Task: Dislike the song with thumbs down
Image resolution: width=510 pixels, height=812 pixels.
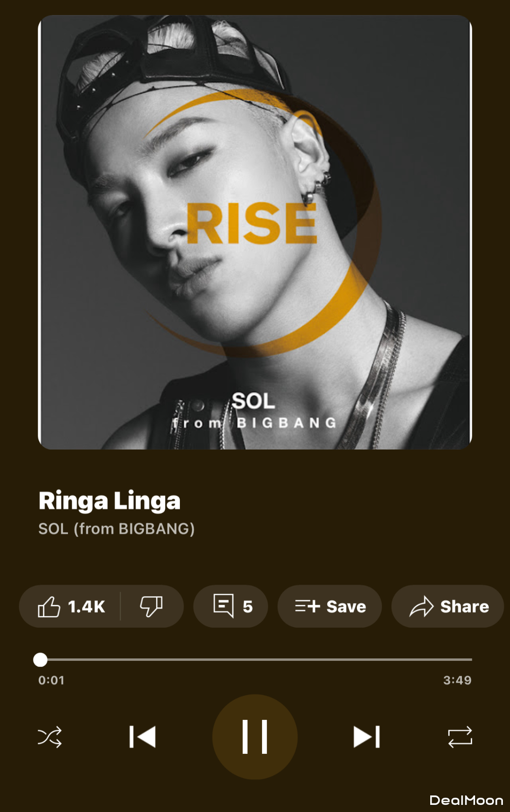Action: pyautogui.click(x=151, y=606)
